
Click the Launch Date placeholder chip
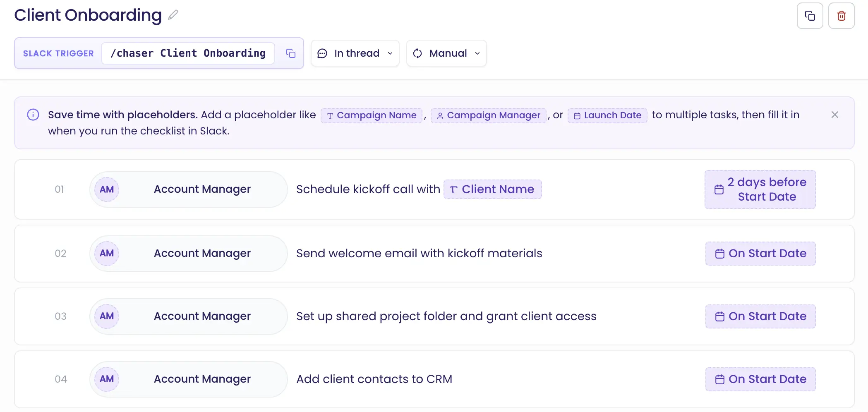pyautogui.click(x=607, y=115)
